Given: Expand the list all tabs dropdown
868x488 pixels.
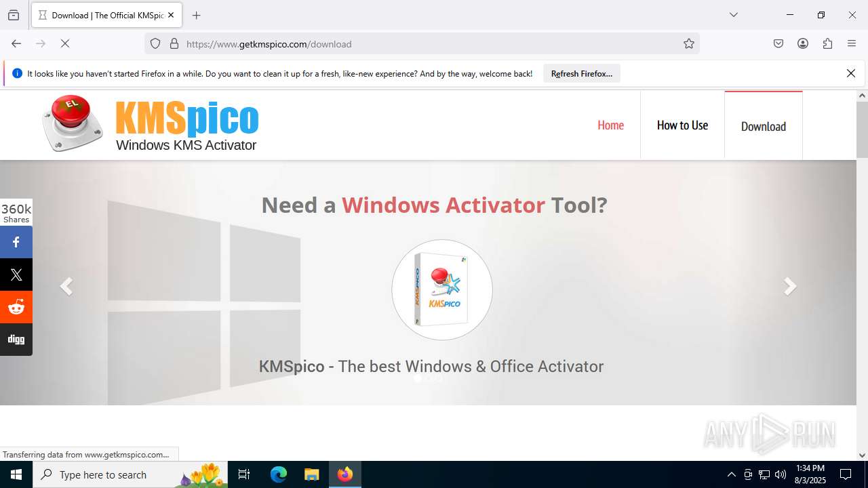Looking at the screenshot, I should click(x=733, y=15).
